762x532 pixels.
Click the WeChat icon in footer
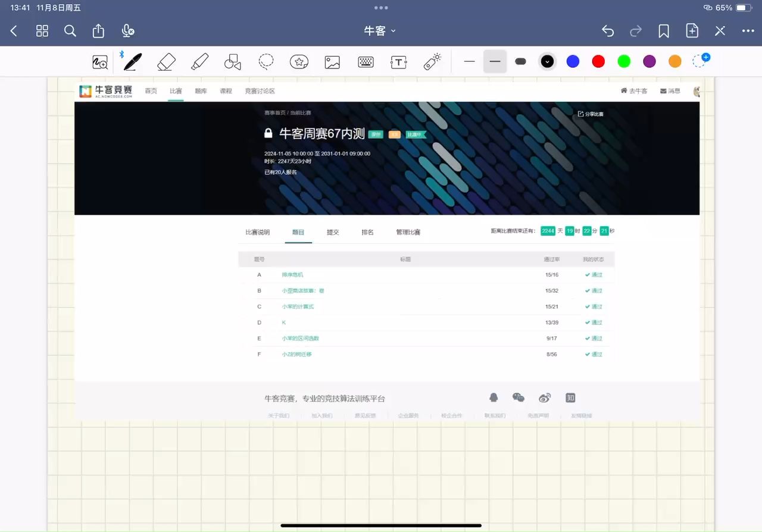[519, 398]
